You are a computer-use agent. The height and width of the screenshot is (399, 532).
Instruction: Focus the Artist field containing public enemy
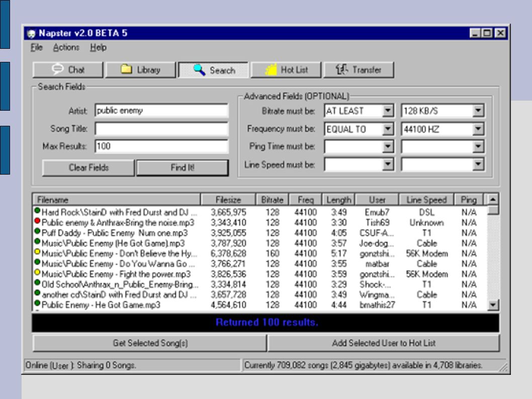point(161,111)
